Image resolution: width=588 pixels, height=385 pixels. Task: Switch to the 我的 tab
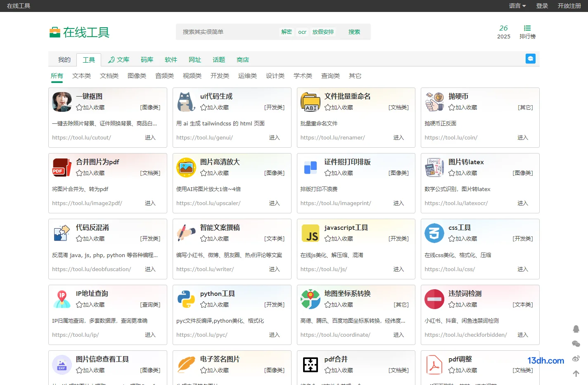click(64, 59)
